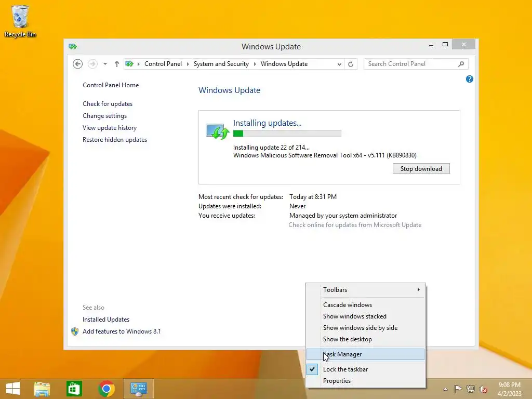Click the muted volume tray icon

pyautogui.click(x=483, y=389)
